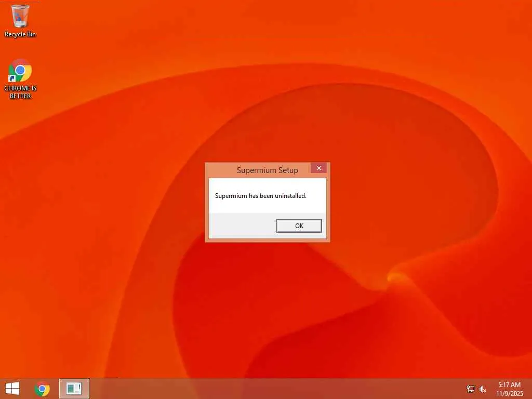Close the Supermium Setup dialog
This screenshot has width=532, height=399.
pos(318,168)
